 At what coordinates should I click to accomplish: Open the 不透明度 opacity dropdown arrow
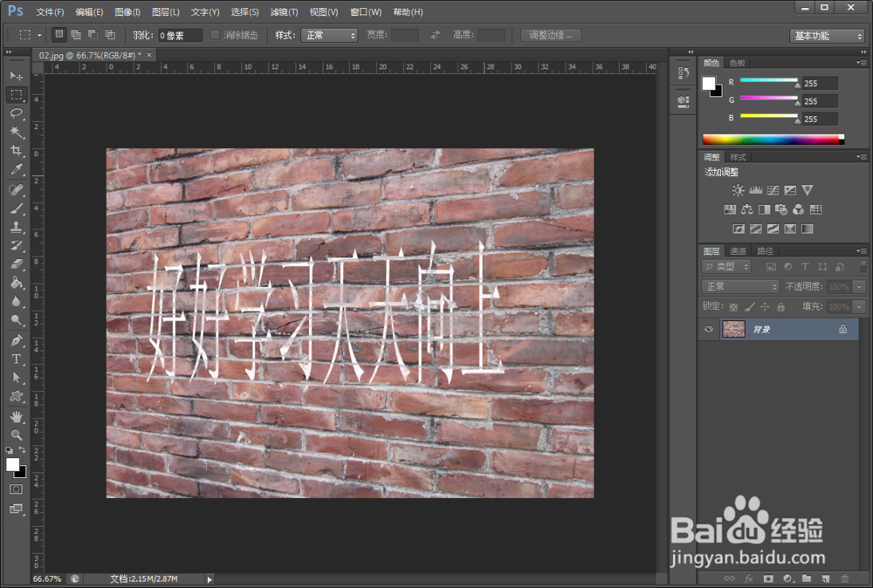[860, 287]
